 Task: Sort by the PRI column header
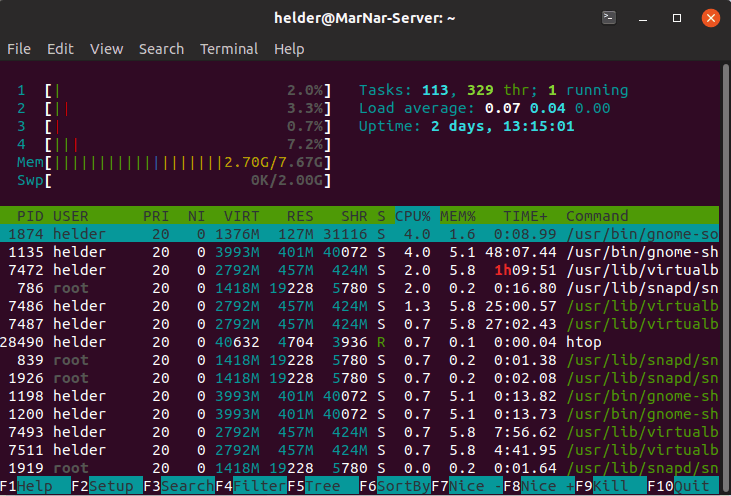tap(156, 216)
